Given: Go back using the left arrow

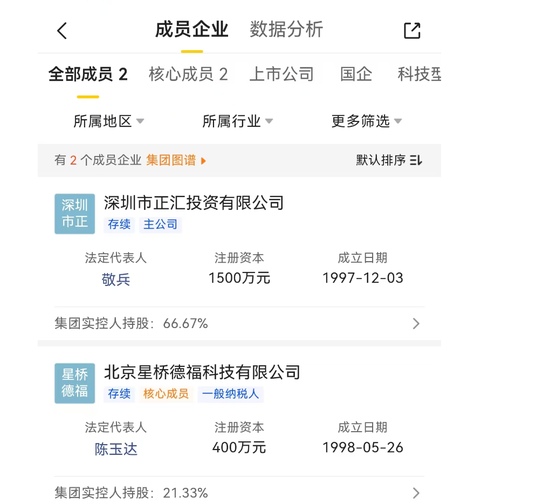Looking at the screenshot, I should [62, 31].
